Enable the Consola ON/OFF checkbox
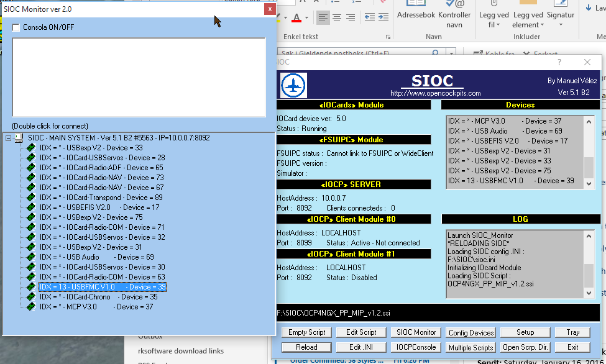 (x=17, y=27)
